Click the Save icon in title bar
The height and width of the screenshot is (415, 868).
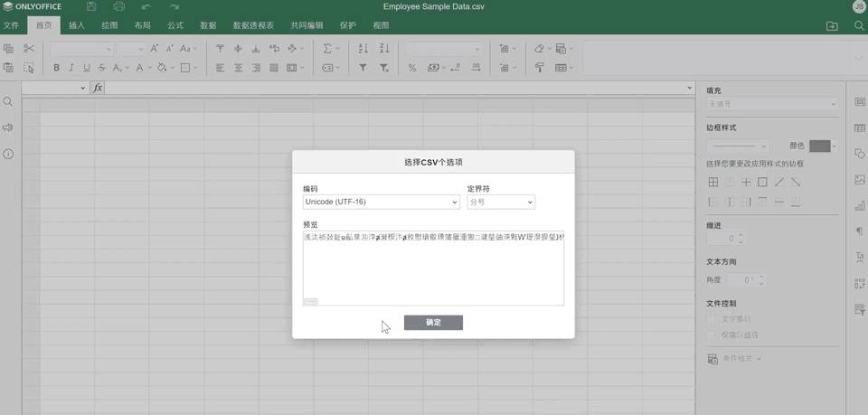[92, 6]
